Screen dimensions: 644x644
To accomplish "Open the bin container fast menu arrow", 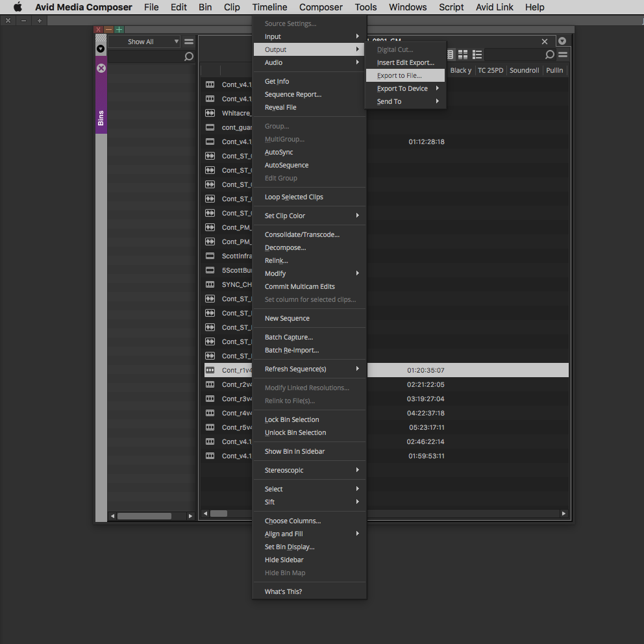I will tap(562, 41).
